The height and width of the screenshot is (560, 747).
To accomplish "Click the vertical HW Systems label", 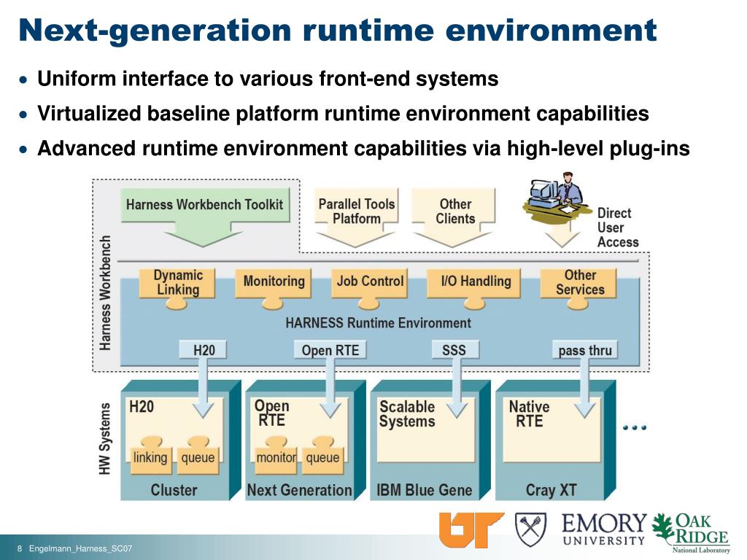I will [x=105, y=440].
